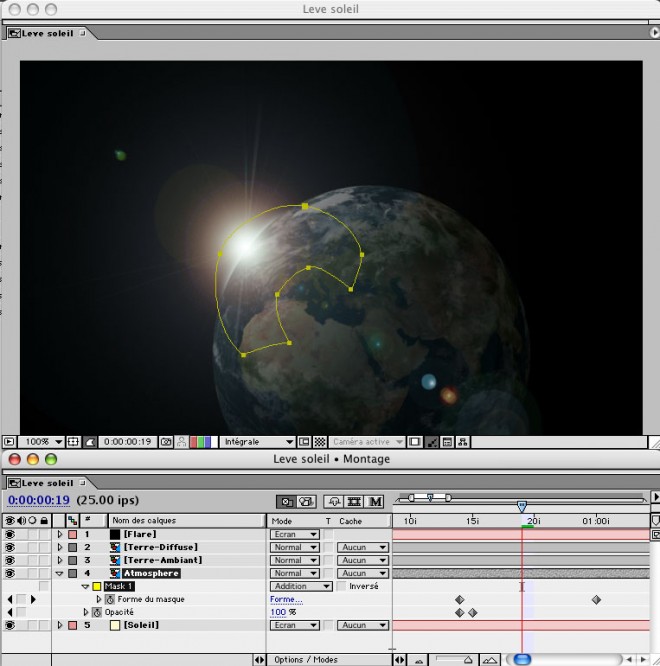Image resolution: width=660 pixels, height=666 pixels.
Task: Toggle visibility of the Soleil layer
Action: pos(10,625)
